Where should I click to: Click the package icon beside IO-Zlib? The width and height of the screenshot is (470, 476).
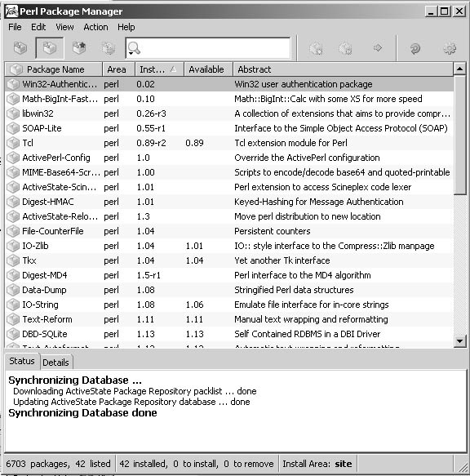click(x=13, y=246)
